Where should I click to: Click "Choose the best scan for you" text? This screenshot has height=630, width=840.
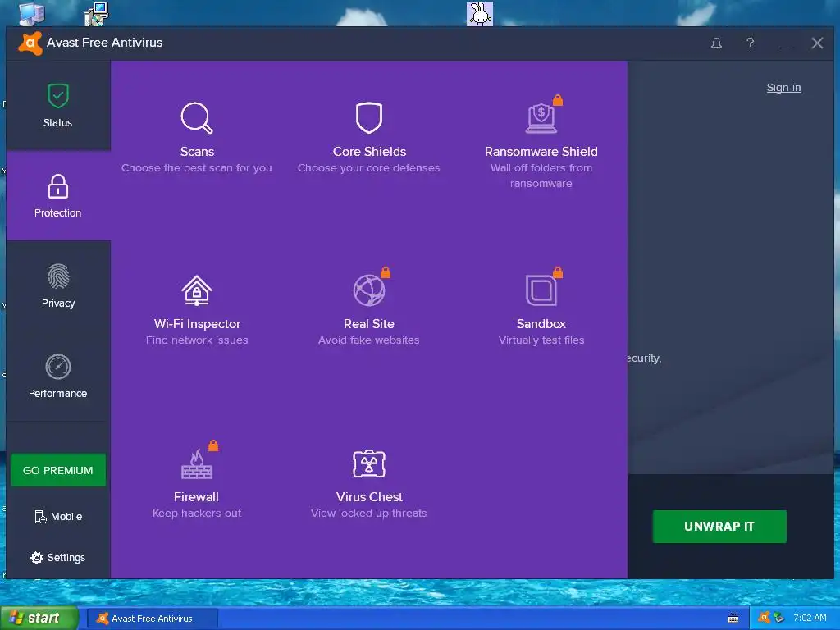(x=197, y=167)
